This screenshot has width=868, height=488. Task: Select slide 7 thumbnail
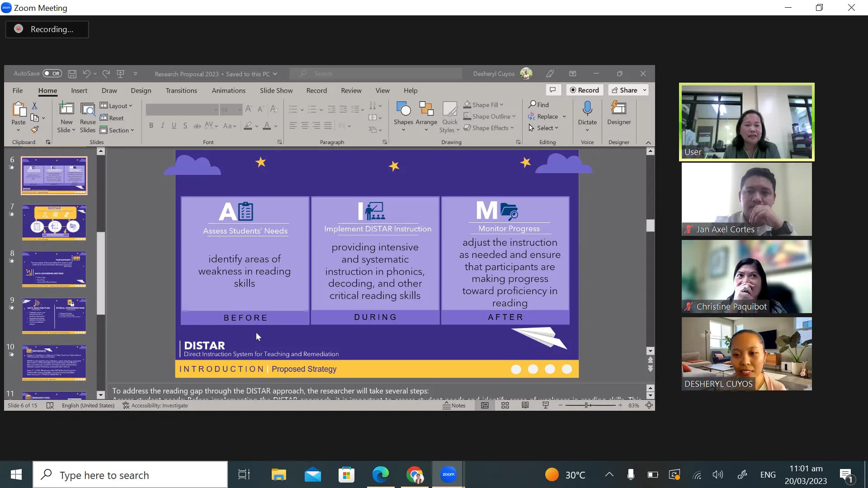54,222
